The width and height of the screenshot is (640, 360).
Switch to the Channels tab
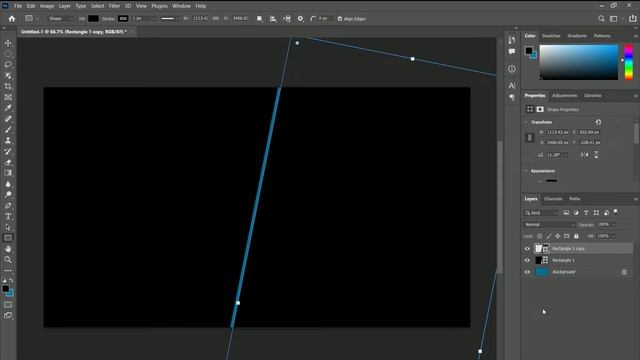click(x=553, y=199)
